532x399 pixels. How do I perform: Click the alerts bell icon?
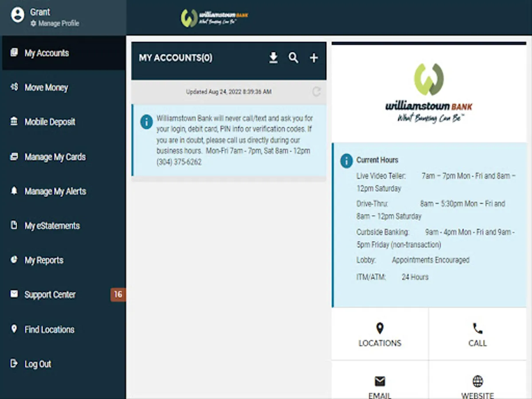pos(14,191)
